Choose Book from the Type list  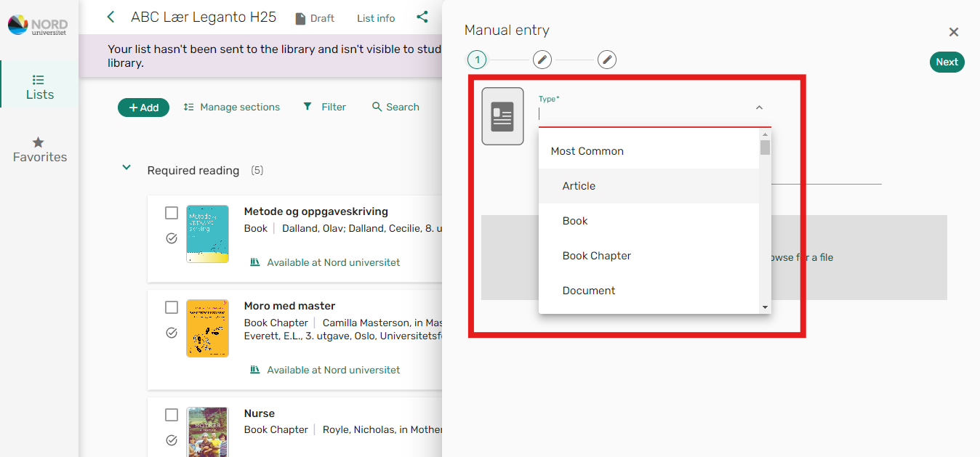pyautogui.click(x=648, y=221)
